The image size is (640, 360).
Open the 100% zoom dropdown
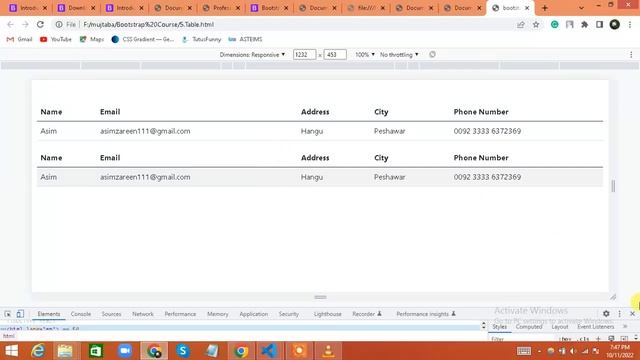pyautogui.click(x=364, y=54)
